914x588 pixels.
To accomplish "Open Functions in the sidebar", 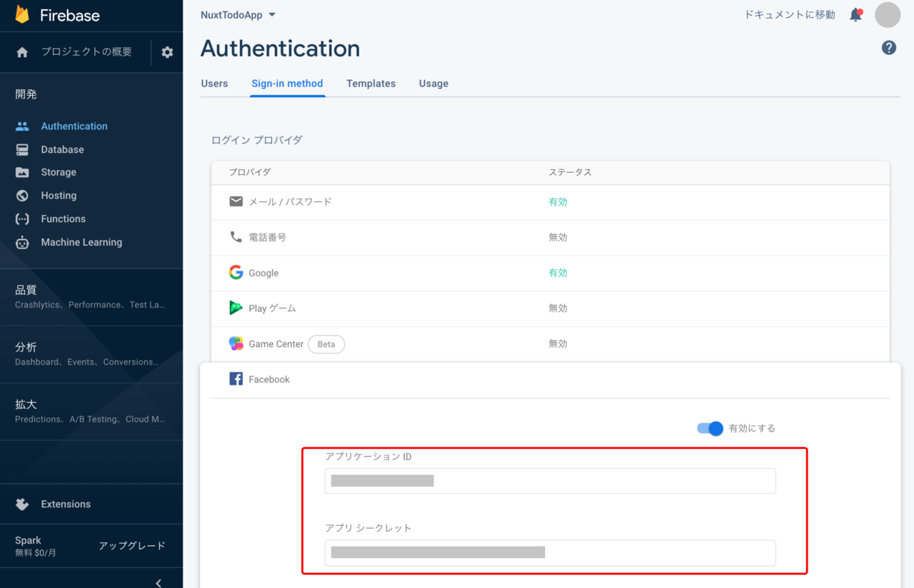I will (x=63, y=219).
